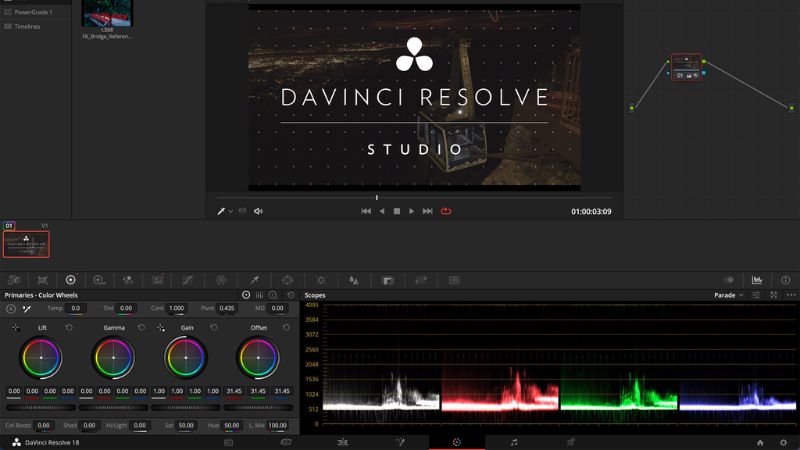800x450 pixels.
Task: Open the Media page
Action: coord(229,442)
